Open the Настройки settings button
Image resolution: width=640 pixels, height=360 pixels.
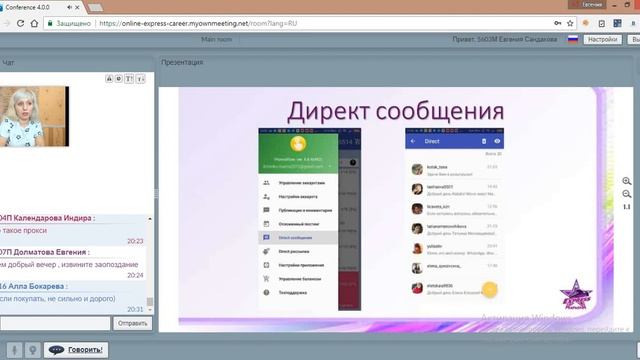[x=602, y=39]
